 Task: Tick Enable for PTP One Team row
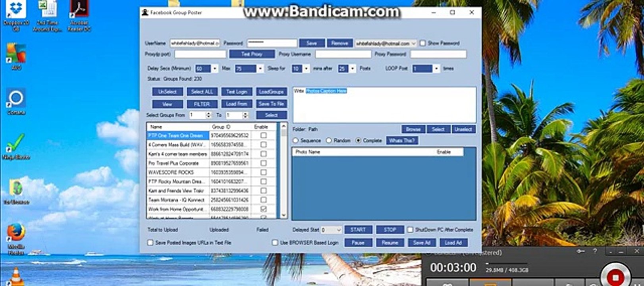point(263,135)
